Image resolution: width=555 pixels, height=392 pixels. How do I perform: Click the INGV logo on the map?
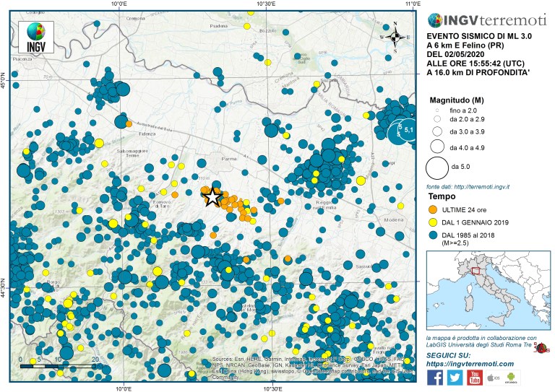point(33,36)
